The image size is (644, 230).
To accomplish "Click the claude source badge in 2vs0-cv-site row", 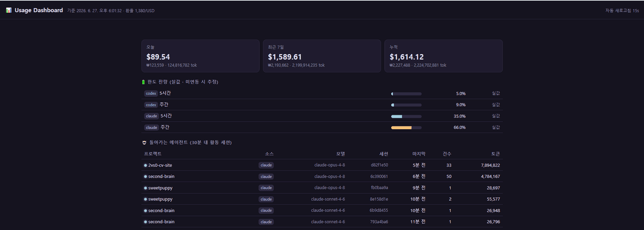I will click(266, 165).
